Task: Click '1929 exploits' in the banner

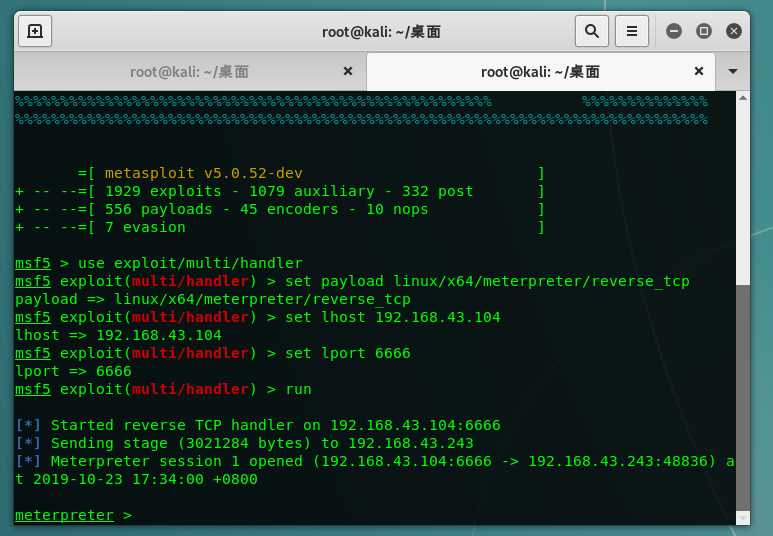Action: point(163,191)
